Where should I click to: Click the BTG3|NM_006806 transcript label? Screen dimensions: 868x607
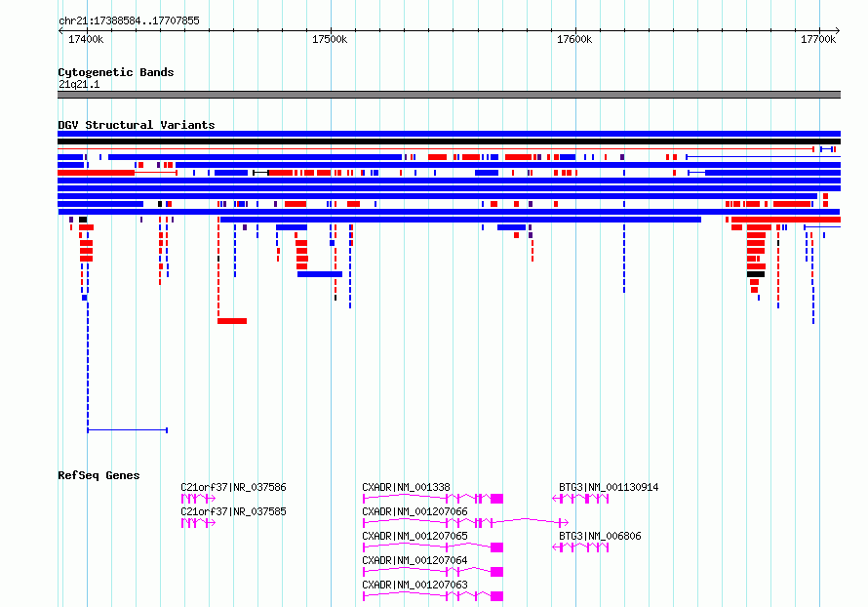tap(600, 536)
